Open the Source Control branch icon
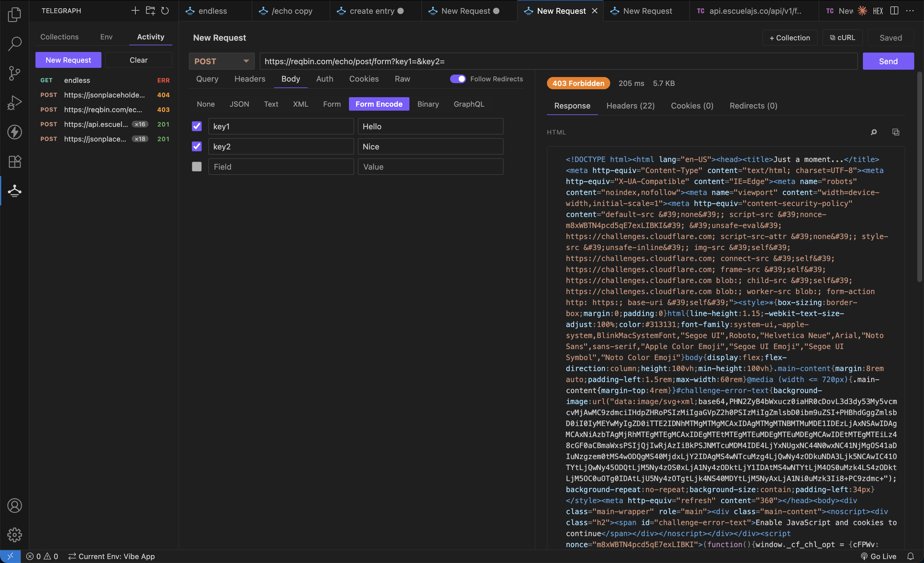This screenshot has height=563, width=924. point(14,73)
